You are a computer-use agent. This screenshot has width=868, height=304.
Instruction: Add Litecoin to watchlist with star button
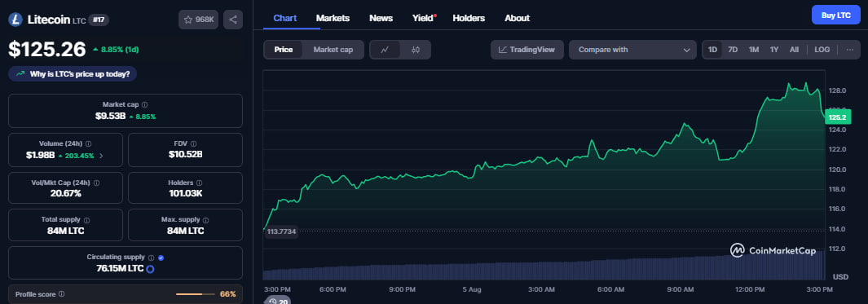point(199,20)
